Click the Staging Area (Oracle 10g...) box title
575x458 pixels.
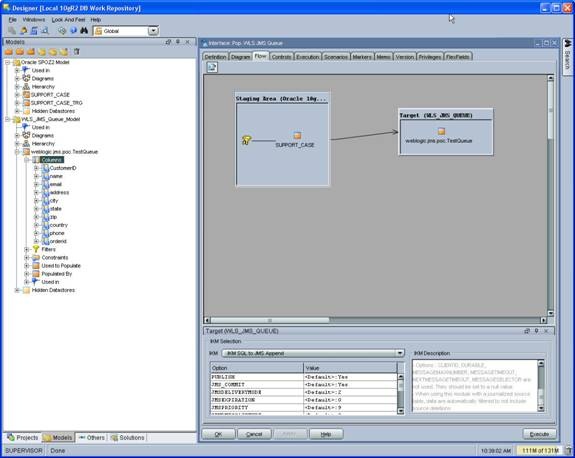click(281, 99)
